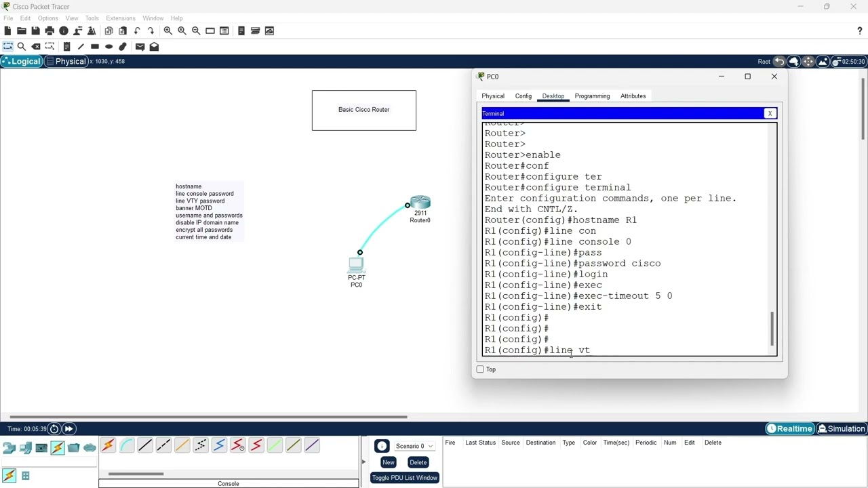
Task: Open a file using the folder icon
Action: pos(22,30)
